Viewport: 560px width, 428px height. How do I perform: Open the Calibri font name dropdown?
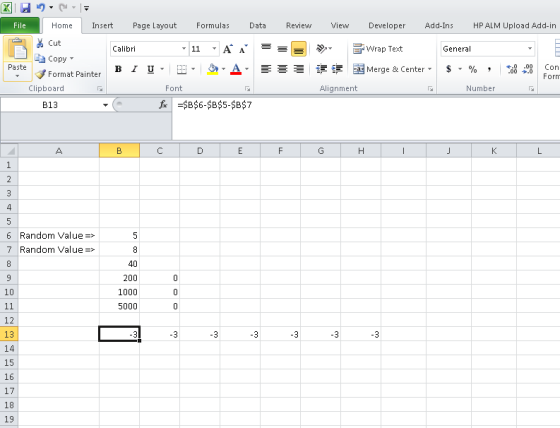184,49
